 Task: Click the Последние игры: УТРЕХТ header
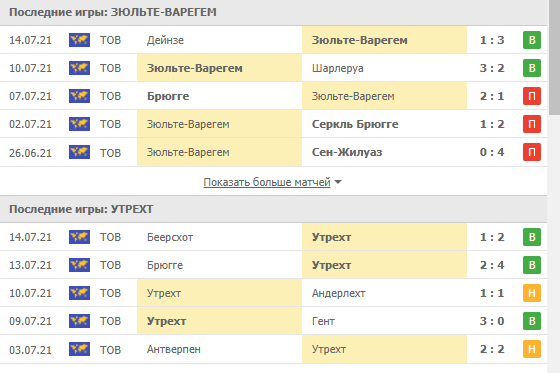273,209
